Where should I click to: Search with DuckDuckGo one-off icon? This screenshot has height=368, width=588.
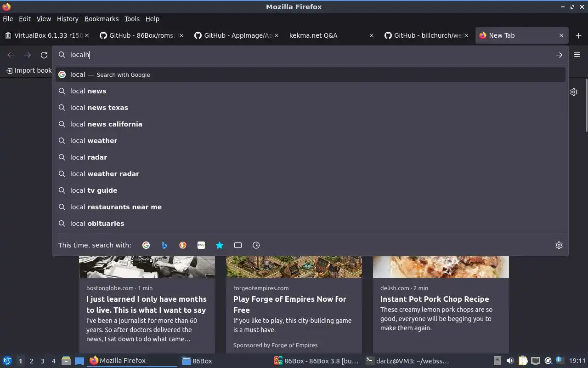183,245
